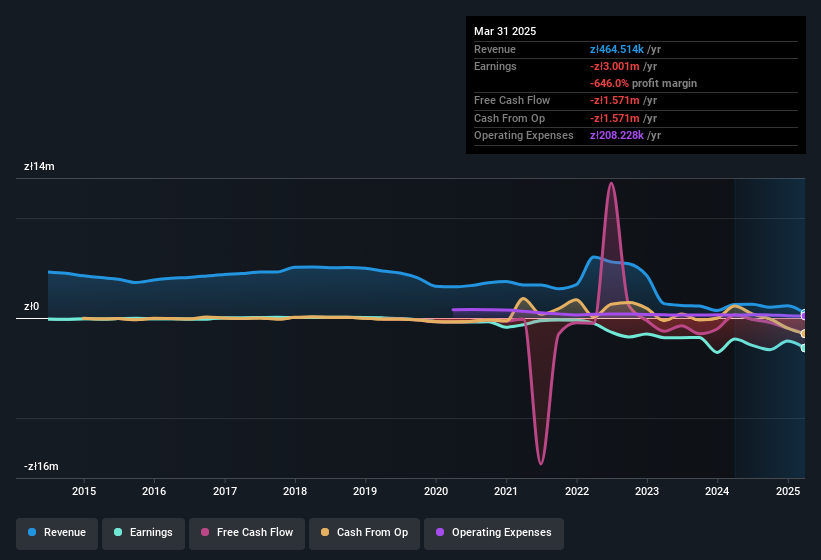821x560 pixels.
Task: Click the pink Free Cash Flow legend dot
Action: 205,532
